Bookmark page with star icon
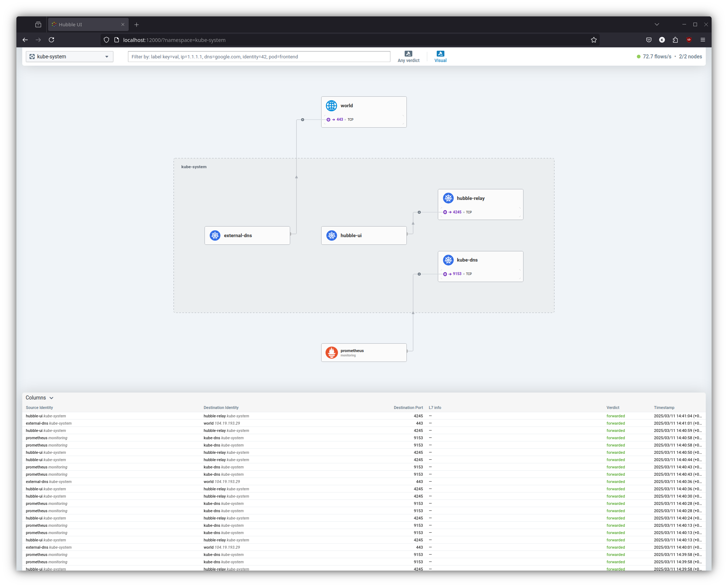The width and height of the screenshot is (728, 587). 593,40
